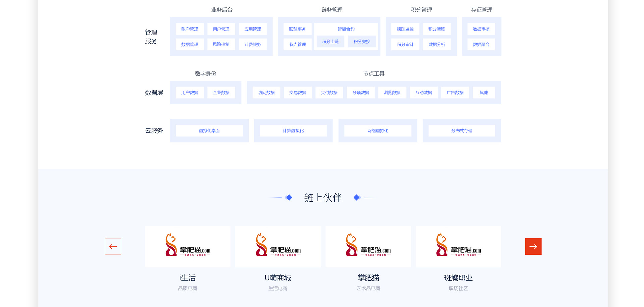
Task: Click the 数据审核 box
Action: [481, 29]
